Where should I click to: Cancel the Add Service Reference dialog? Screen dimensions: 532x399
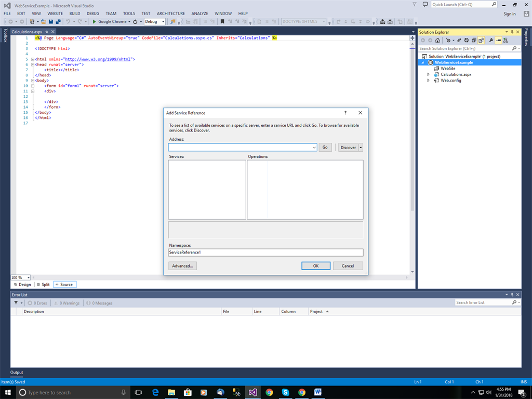click(x=348, y=265)
